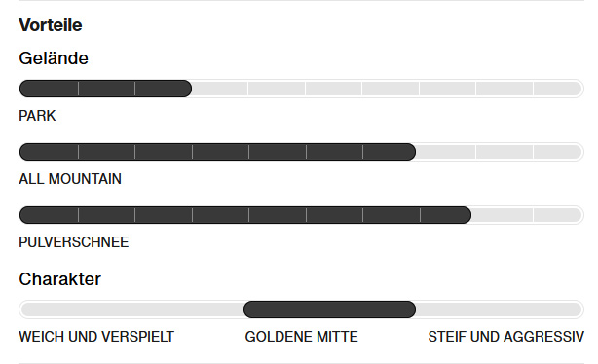Click the dark filled PARK rating bar
598x364 pixels.
(x=105, y=89)
